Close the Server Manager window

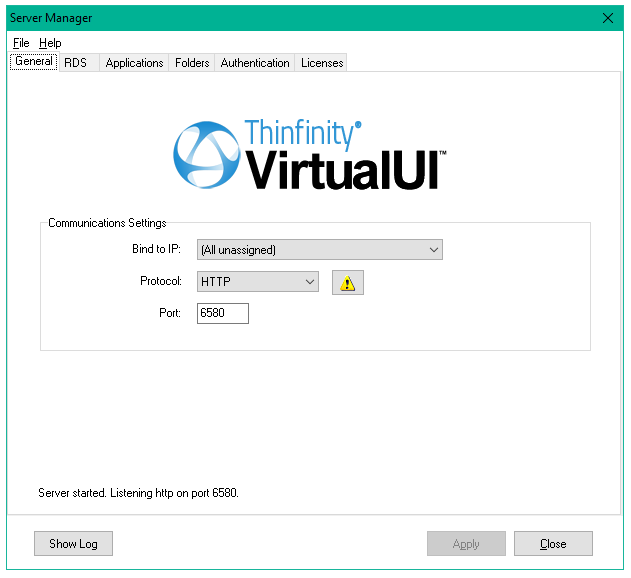pos(608,18)
